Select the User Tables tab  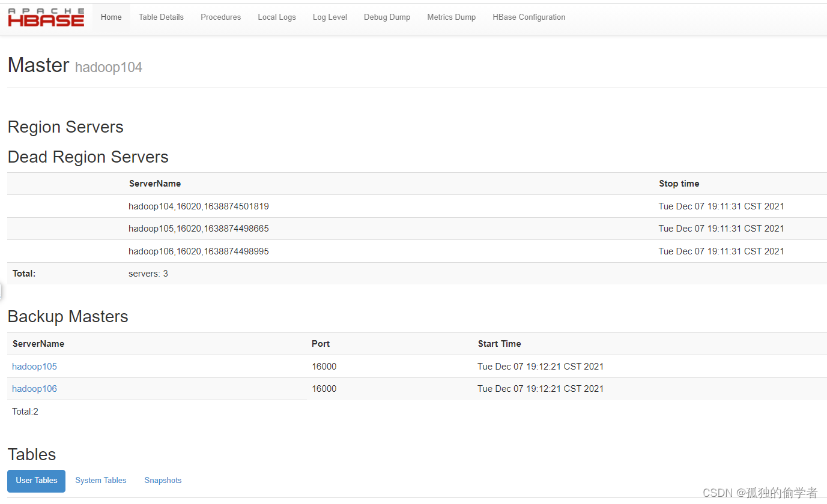point(37,481)
